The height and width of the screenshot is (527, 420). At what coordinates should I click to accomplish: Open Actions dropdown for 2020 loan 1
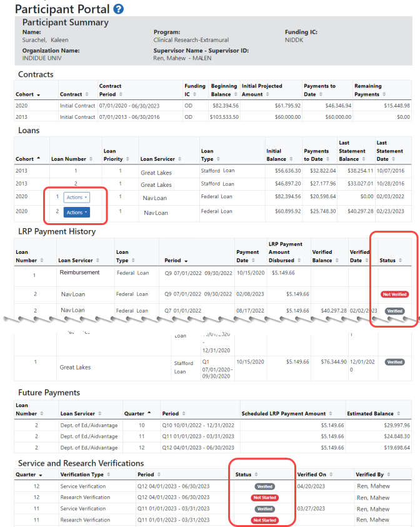(x=77, y=198)
